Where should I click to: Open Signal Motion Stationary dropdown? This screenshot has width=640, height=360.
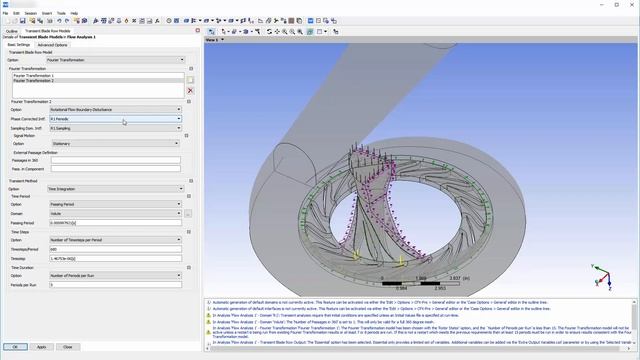[x=116, y=144]
